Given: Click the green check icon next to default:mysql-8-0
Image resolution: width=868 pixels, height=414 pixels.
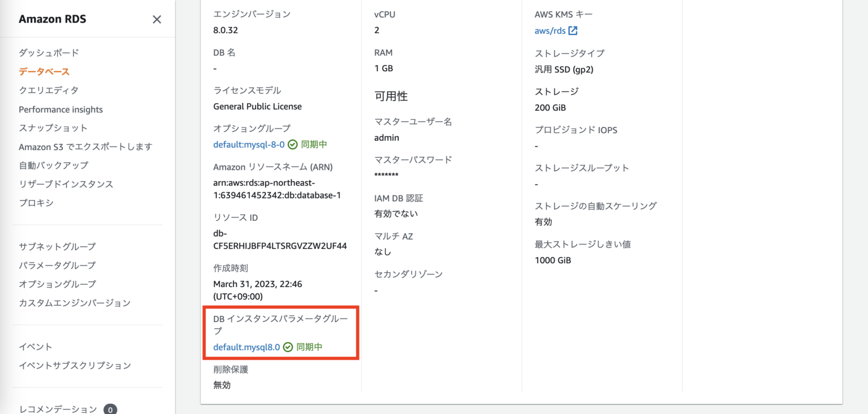Looking at the screenshot, I should pos(292,144).
